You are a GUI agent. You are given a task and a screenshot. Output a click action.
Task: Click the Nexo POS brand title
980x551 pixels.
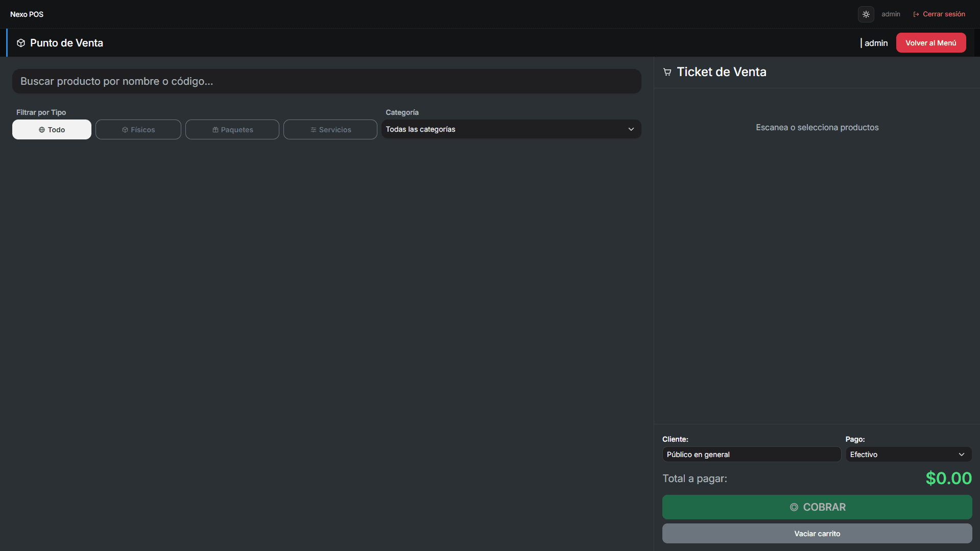(27, 14)
